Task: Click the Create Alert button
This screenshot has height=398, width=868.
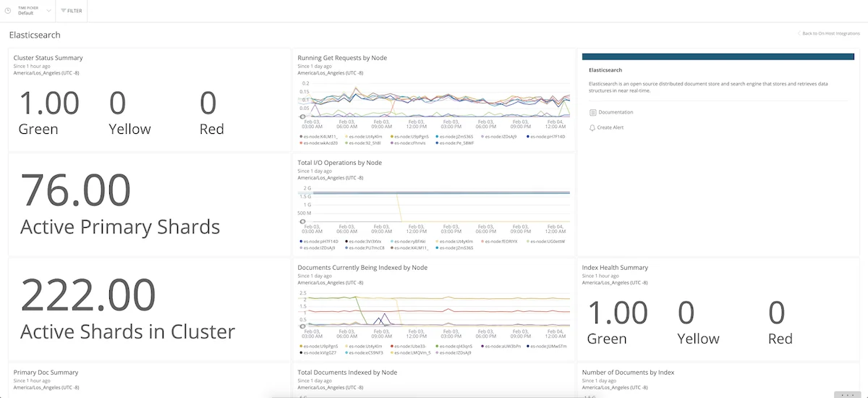Action: point(610,127)
